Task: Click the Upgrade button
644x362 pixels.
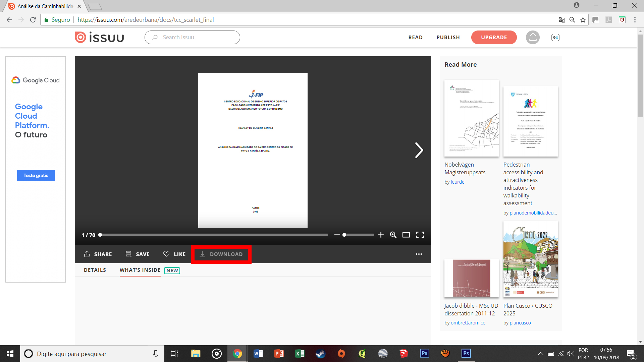Action: click(494, 37)
